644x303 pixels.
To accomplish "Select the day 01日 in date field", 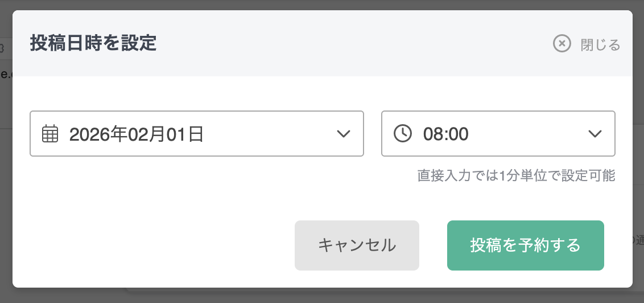I will tap(185, 134).
